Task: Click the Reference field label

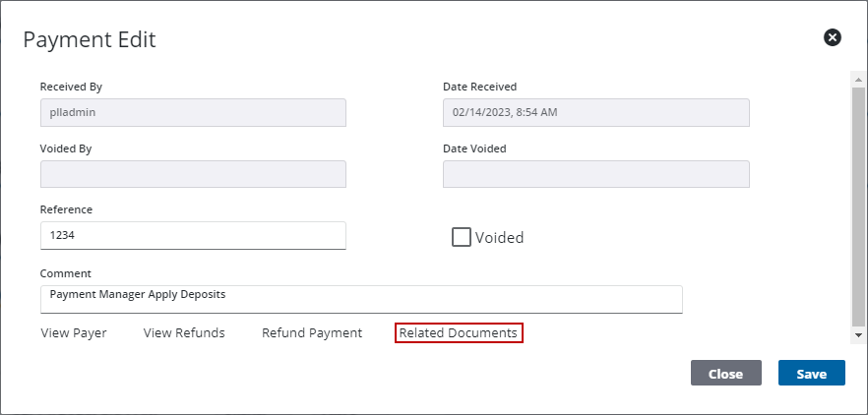Action: click(x=66, y=209)
